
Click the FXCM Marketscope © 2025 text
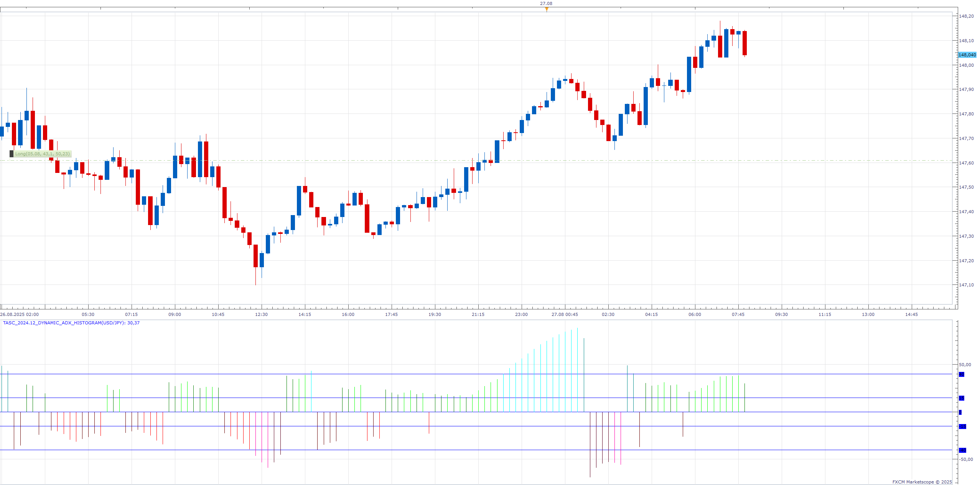tap(922, 482)
